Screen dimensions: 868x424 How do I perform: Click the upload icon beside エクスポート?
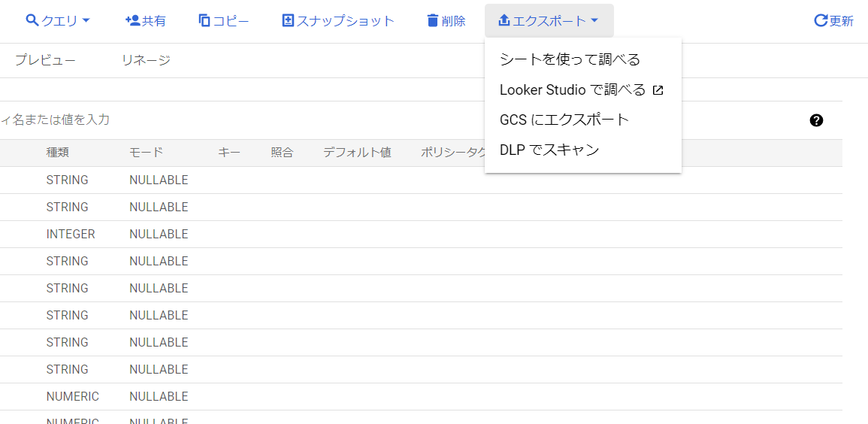(504, 21)
